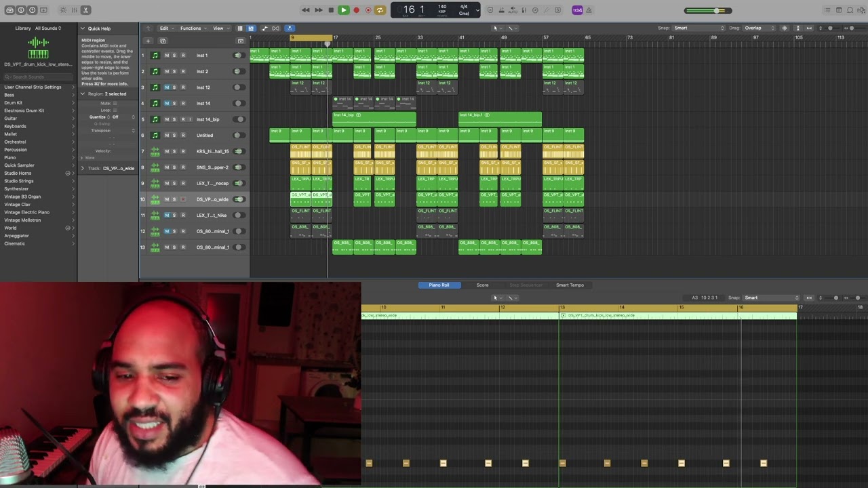Toggle the yellow Cycle button
The height and width of the screenshot is (488, 868).
(x=380, y=10)
